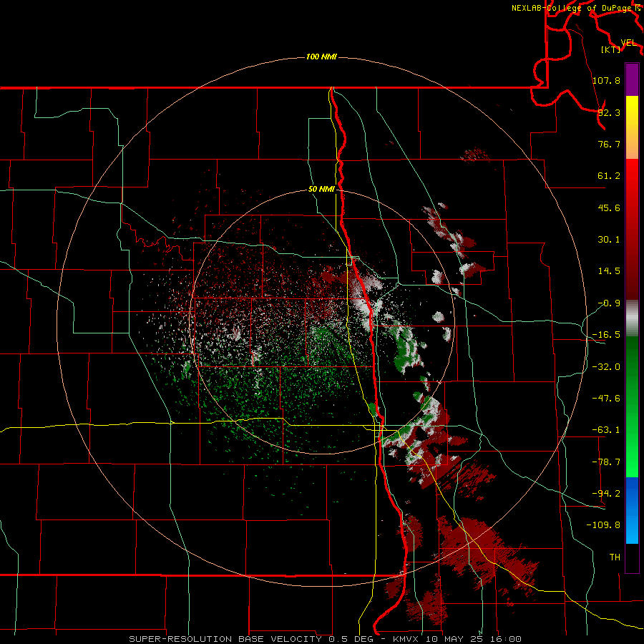Click the -0.9 velocity scale value
Viewport: 644px width, 644px height.
click(609, 303)
